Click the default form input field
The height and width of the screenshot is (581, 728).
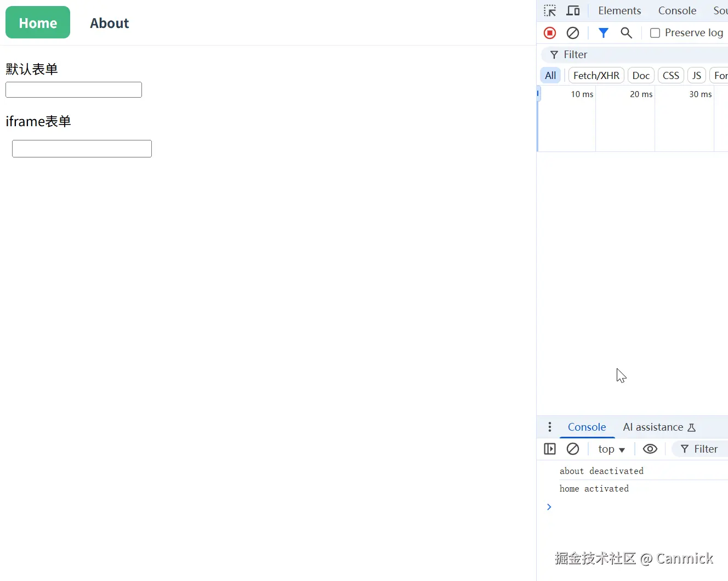click(x=73, y=89)
